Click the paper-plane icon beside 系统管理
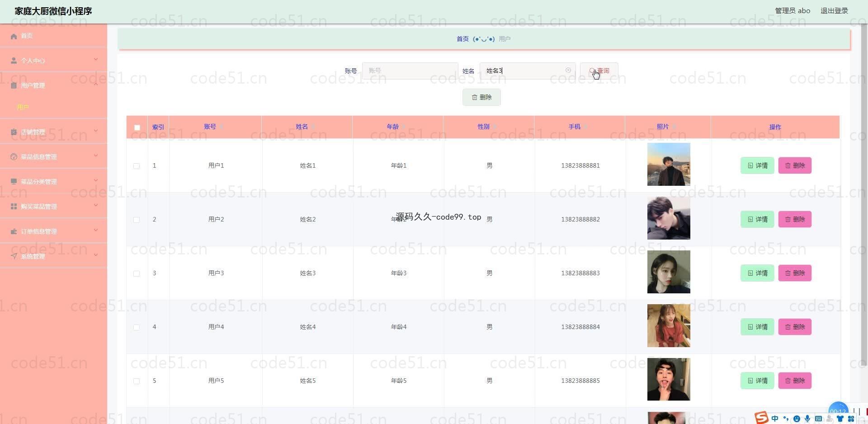 click(x=14, y=256)
